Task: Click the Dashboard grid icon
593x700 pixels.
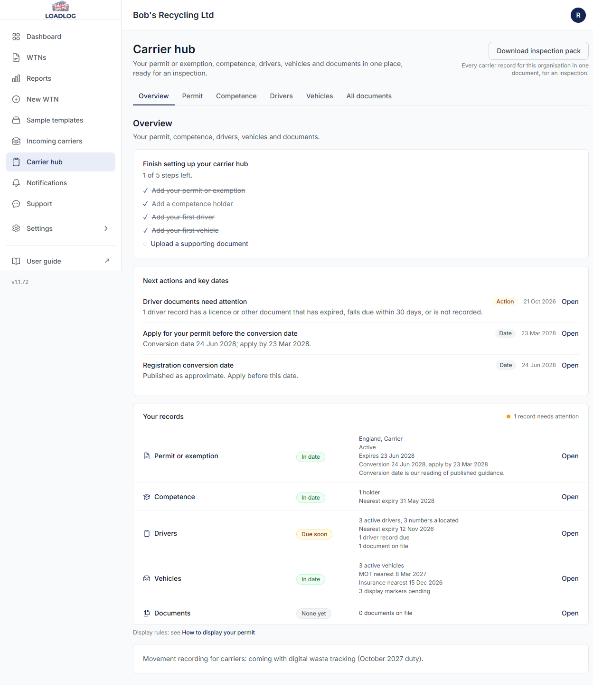Action: click(16, 37)
